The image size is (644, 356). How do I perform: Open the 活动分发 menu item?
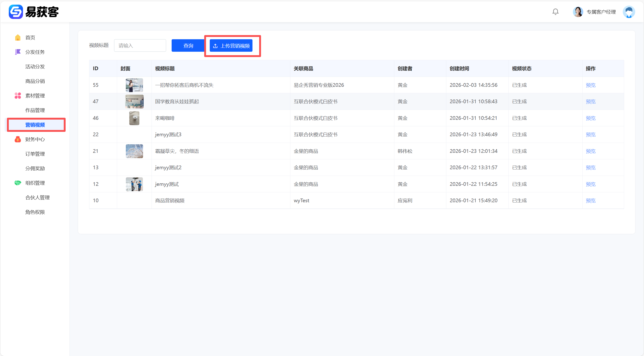pos(35,67)
